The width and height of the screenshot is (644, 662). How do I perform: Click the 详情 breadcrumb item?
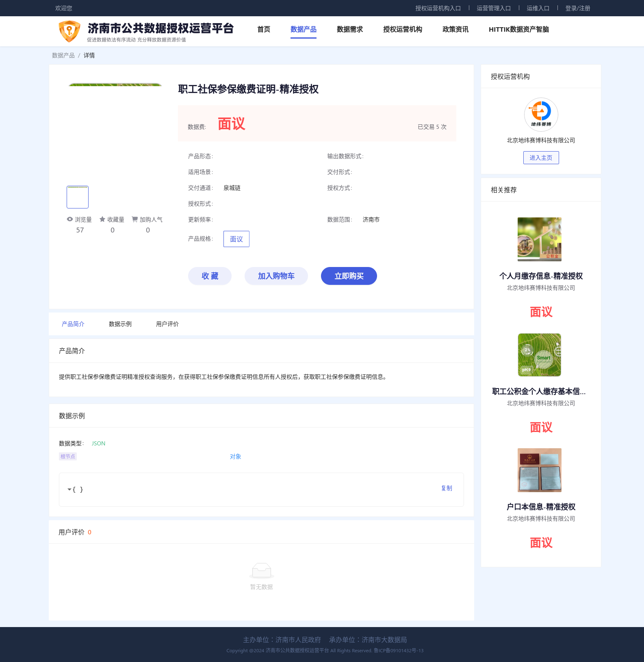[x=89, y=55]
